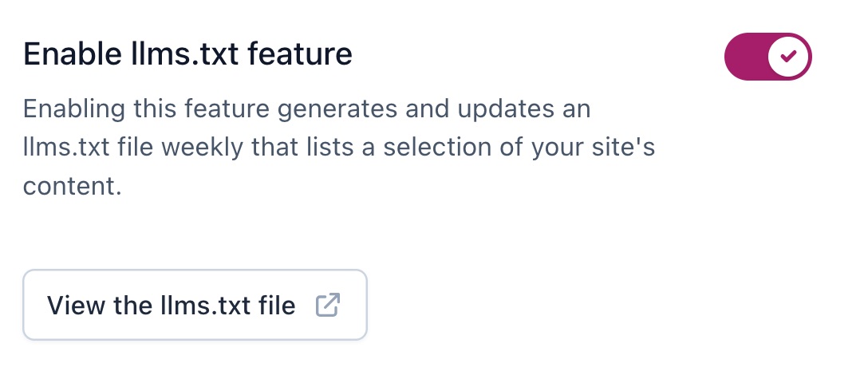Click the white circle on the switch

pyautogui.click(x=787, y=57)
